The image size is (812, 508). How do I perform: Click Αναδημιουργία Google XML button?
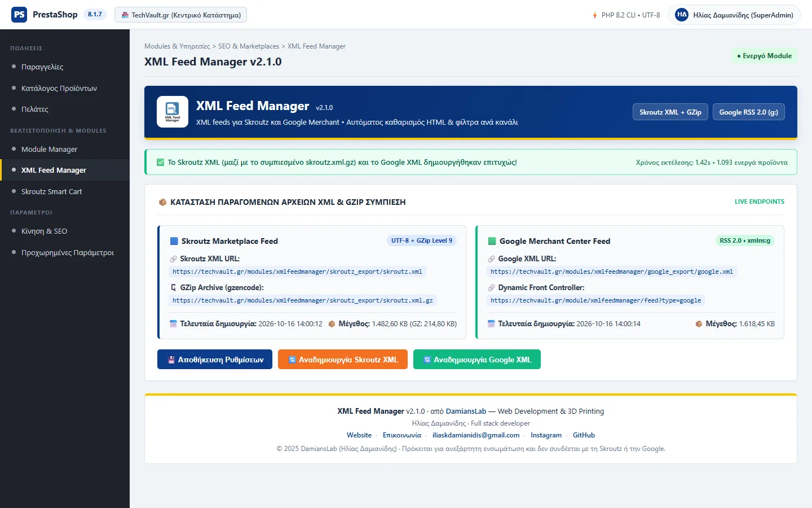477,360
